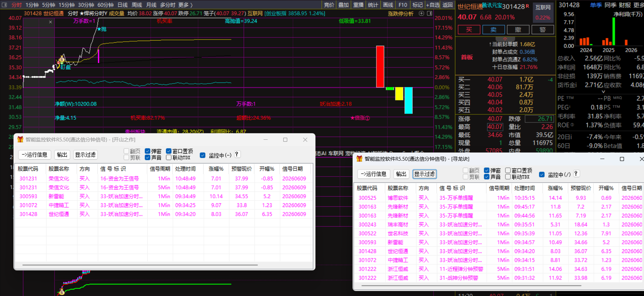644x296 pixels.
Task: Switch chart to 1分钟 period
Action: [32, 5]
